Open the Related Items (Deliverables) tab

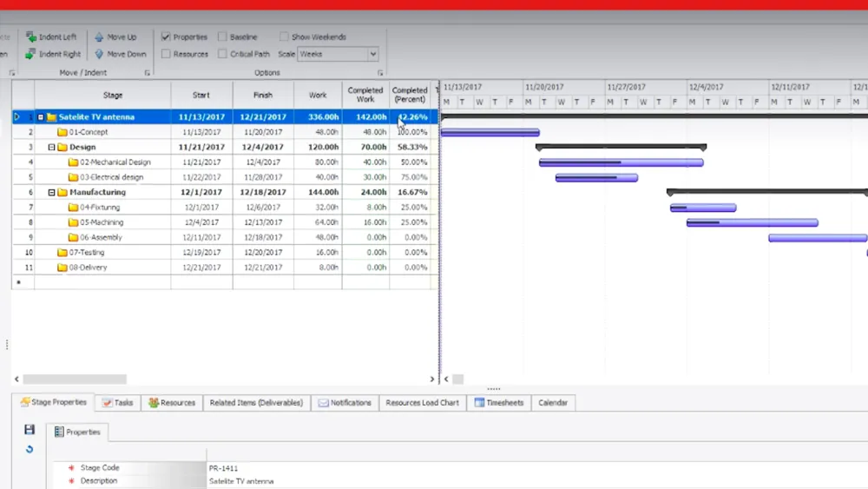256,403
